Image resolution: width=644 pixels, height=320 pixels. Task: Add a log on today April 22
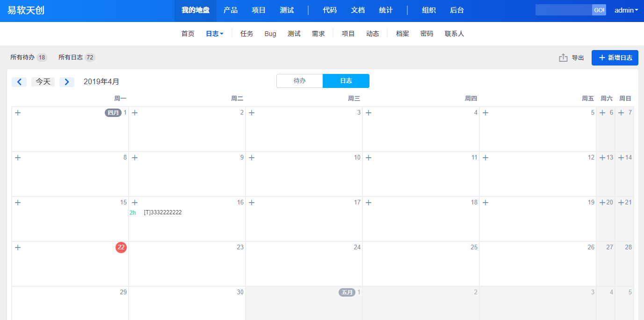18,247
